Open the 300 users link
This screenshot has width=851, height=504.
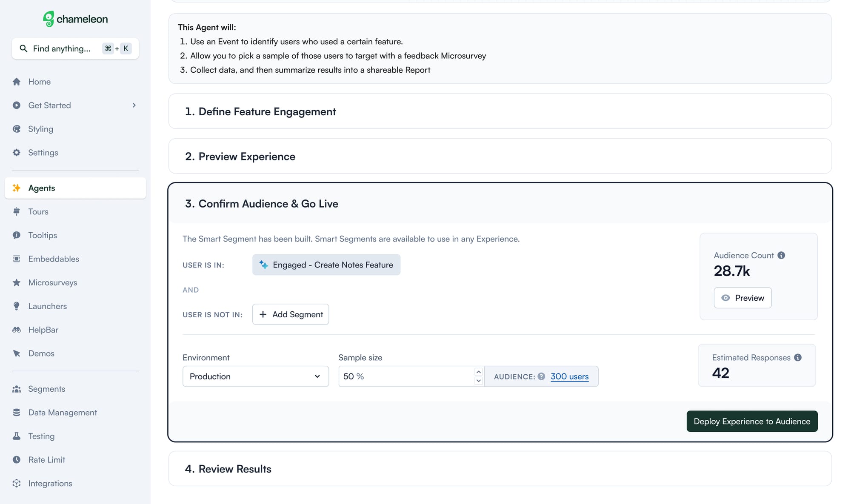point(569,376)
